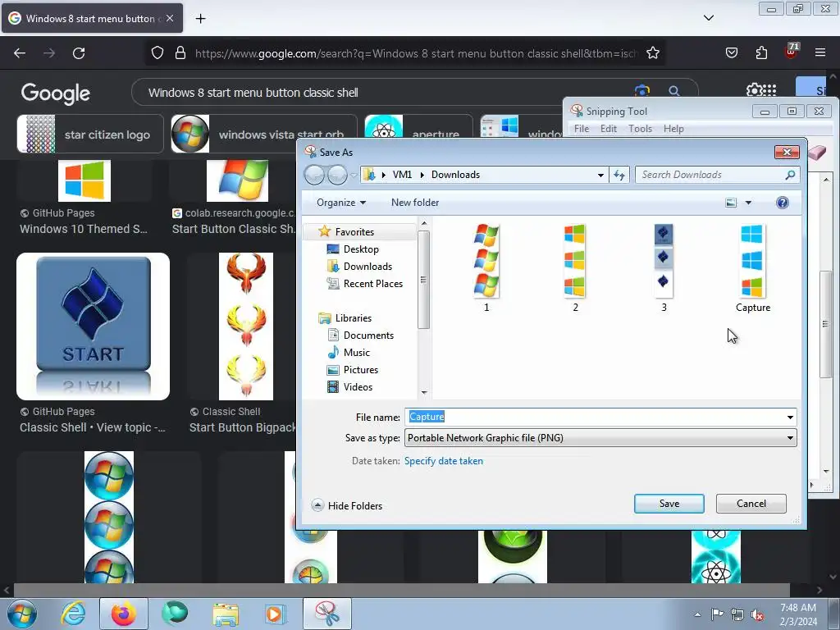Viewport: 840px width, 630px height.
Task: Click star citizen logo suggestion chip
Action: point(90,134)
